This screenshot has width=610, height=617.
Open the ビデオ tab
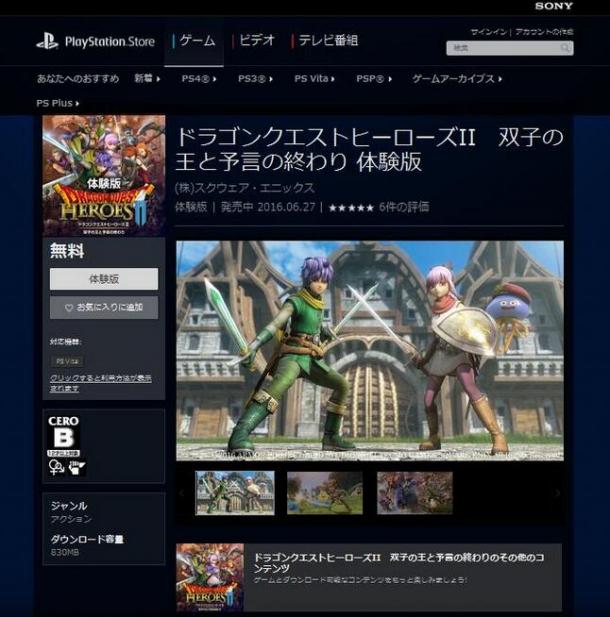click(x=254, y=41)
